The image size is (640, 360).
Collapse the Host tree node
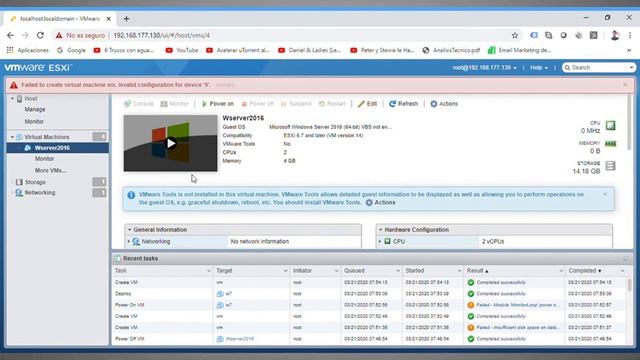[12, 99]
